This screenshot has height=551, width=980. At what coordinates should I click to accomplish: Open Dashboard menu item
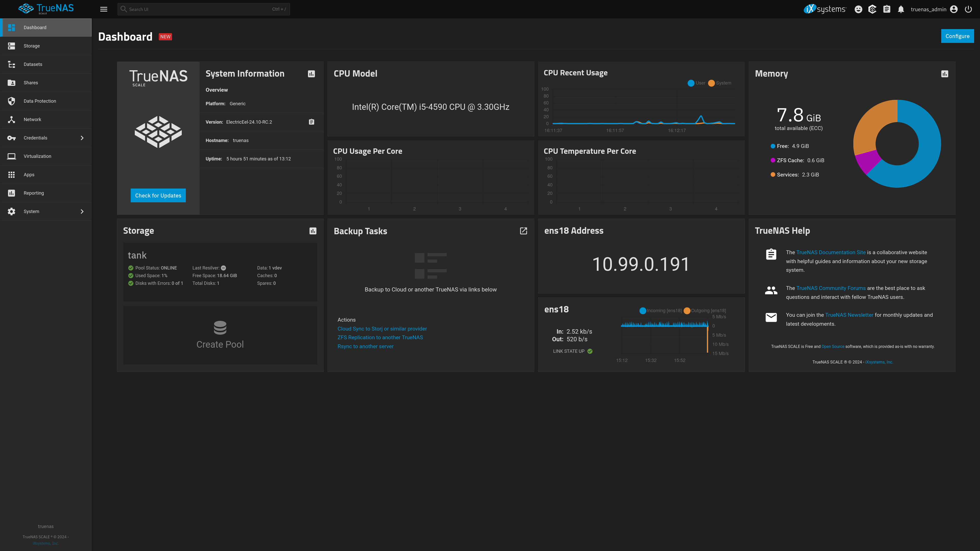pos(46,27)
